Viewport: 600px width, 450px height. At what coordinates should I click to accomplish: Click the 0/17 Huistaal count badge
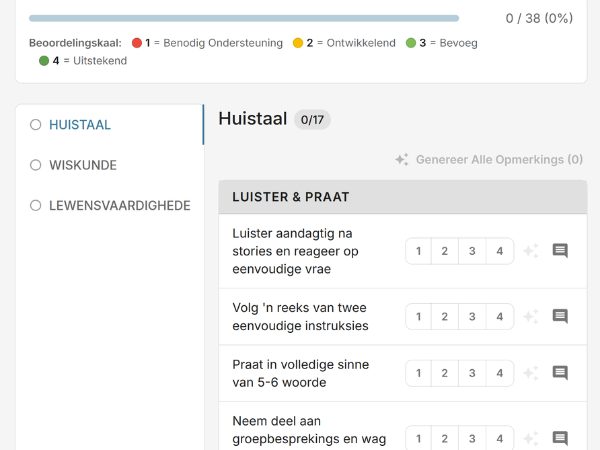[312, 120]
